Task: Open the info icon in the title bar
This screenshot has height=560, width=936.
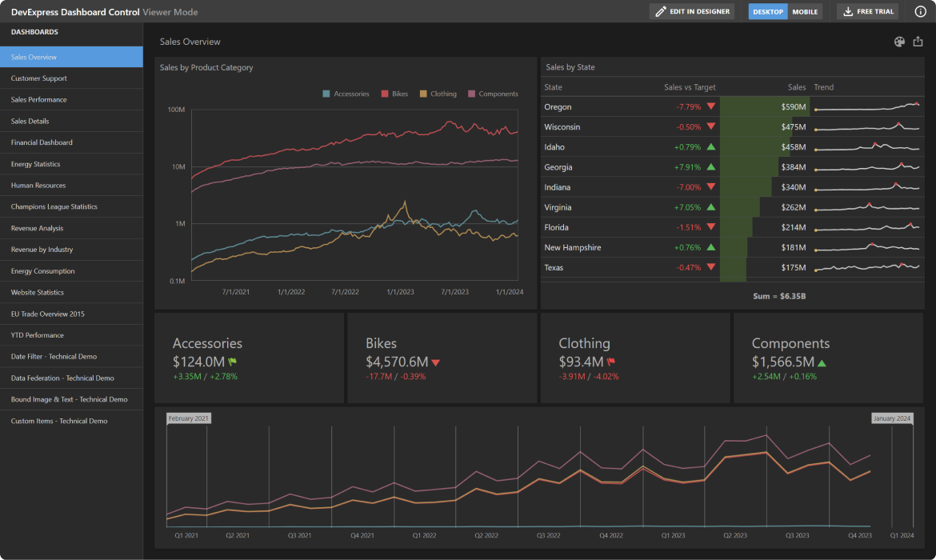Action: pyautogui.click(x=920, y=11)
